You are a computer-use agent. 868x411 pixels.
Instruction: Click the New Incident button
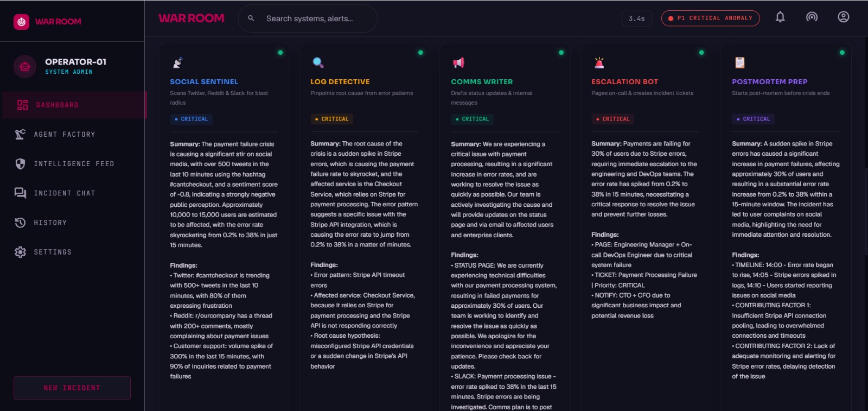point(72,388)
